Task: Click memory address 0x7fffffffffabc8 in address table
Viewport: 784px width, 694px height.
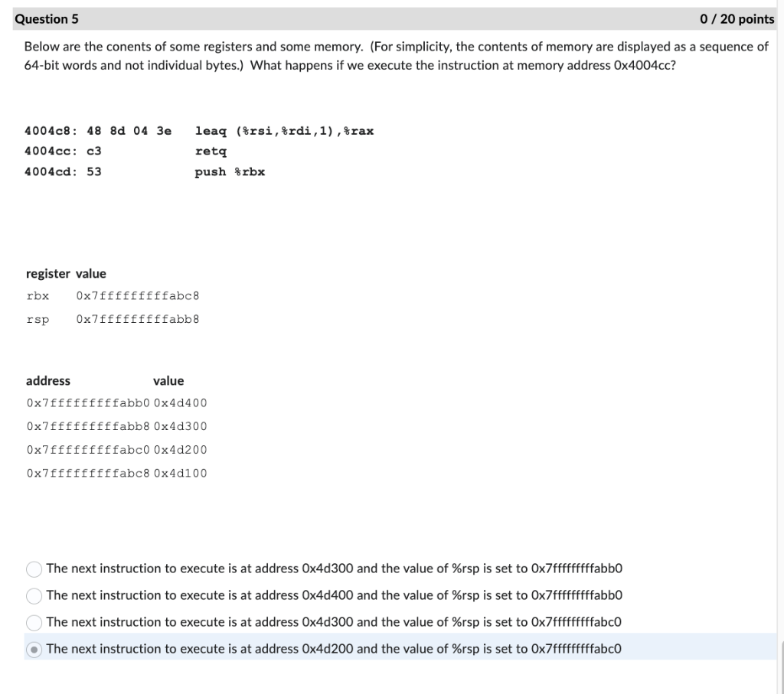Action: (x=88, y=474)
